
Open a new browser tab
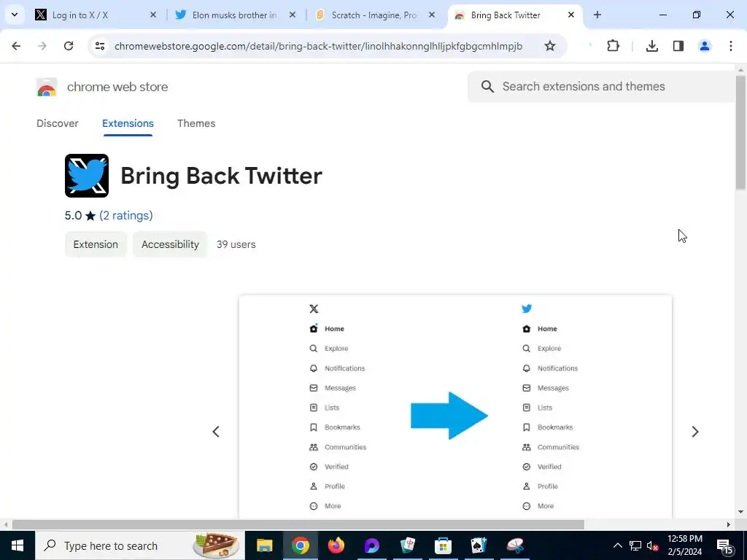tap(597, 15)
